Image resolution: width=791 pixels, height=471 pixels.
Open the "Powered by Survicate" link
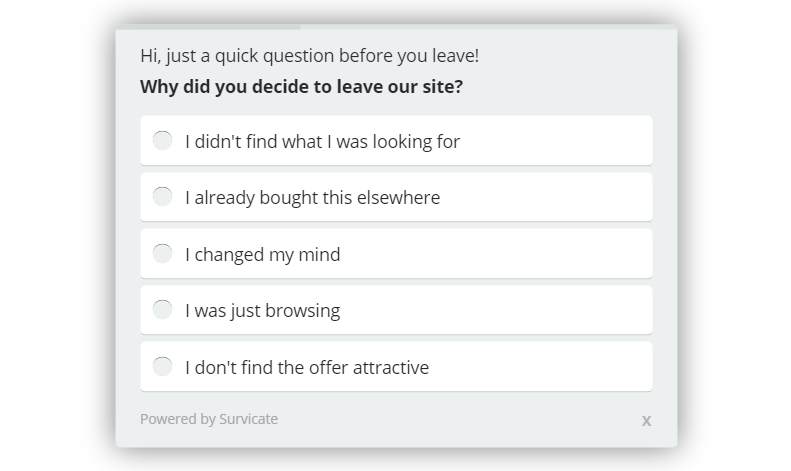[x=209, y=419]
